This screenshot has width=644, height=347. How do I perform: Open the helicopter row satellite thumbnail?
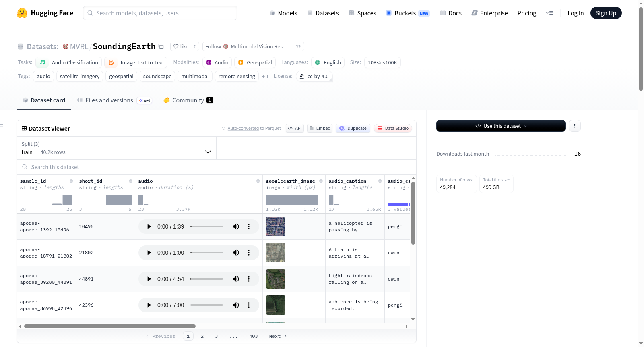coord(276,226)
